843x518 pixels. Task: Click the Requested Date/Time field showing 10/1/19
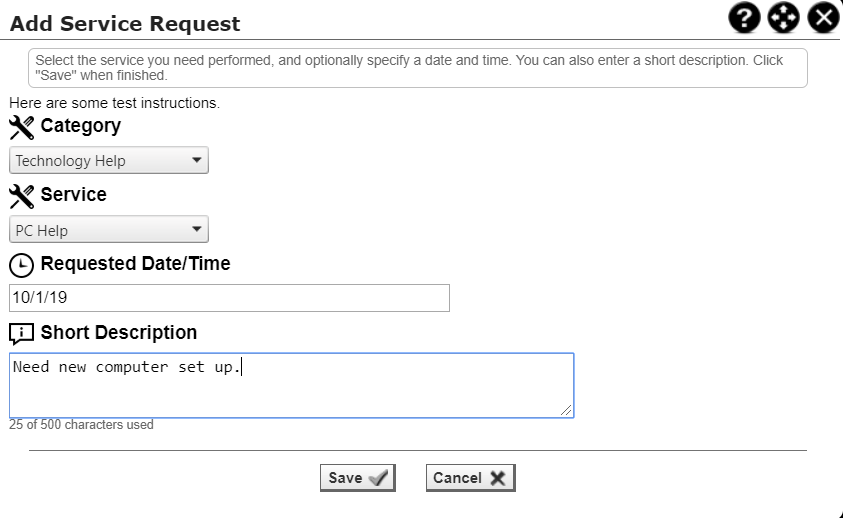click(229, 298)
